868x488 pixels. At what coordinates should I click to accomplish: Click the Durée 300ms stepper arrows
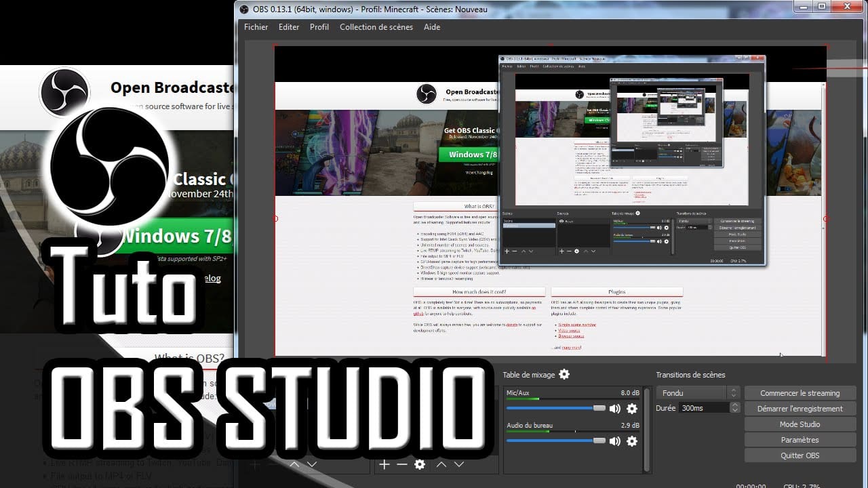point(734,408)
